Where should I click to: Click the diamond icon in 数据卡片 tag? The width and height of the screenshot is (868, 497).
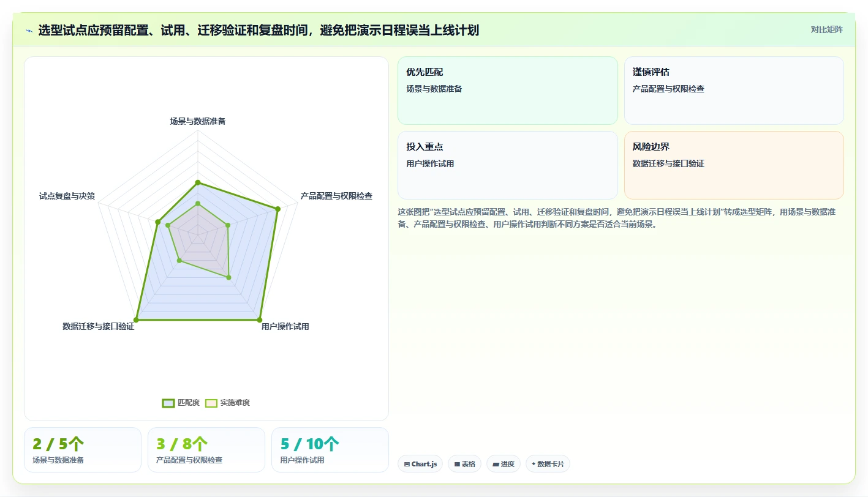pos(534,464)
